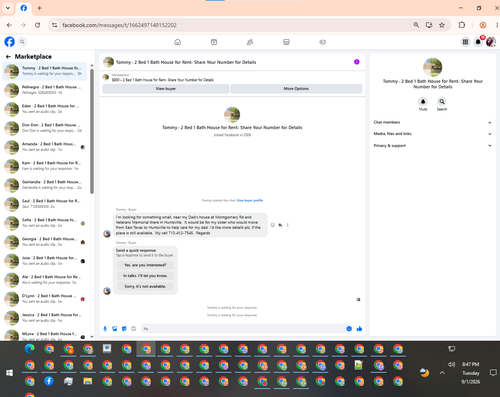Open the Friends tab icon
The height and width of the screenshot is (397, 500).
250,42
